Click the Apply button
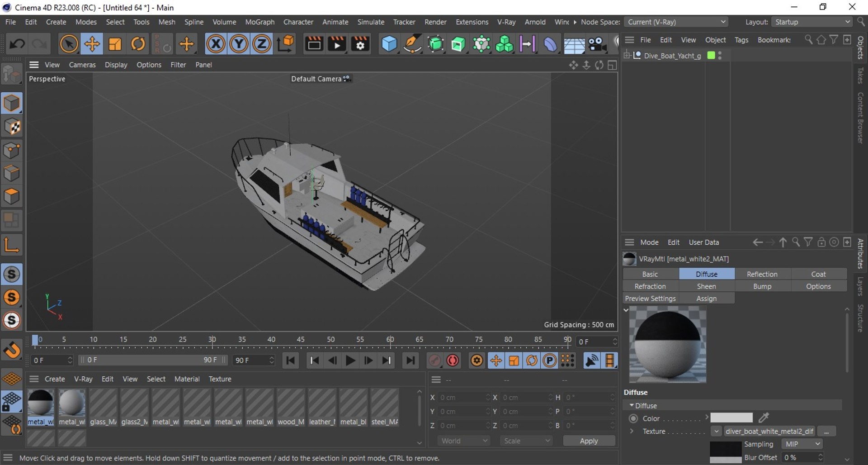This screenshot has height=465, width=868. tap(589, 441)
